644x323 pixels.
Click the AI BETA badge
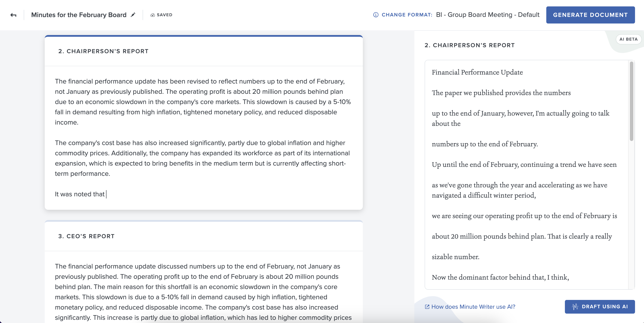click(x=628, y=39)
